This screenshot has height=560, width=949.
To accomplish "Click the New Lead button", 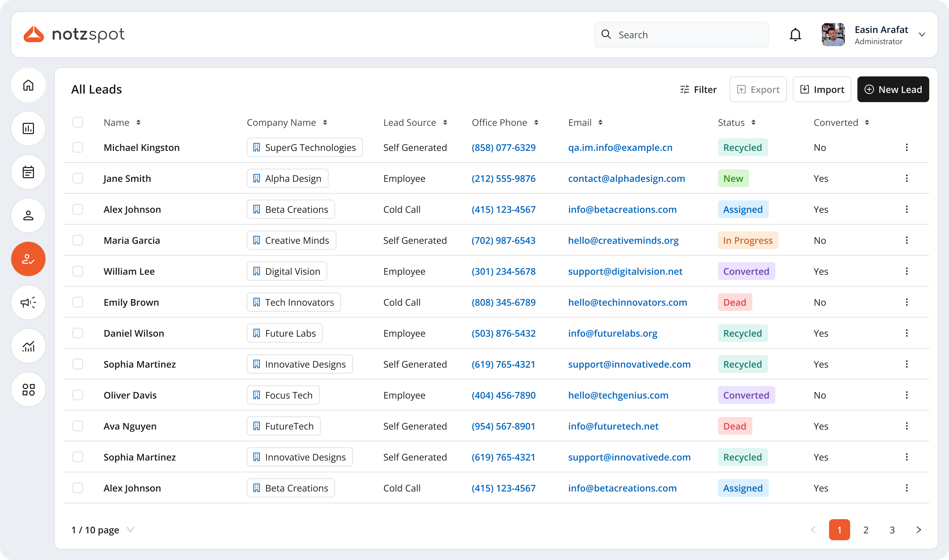I will 893,89.
